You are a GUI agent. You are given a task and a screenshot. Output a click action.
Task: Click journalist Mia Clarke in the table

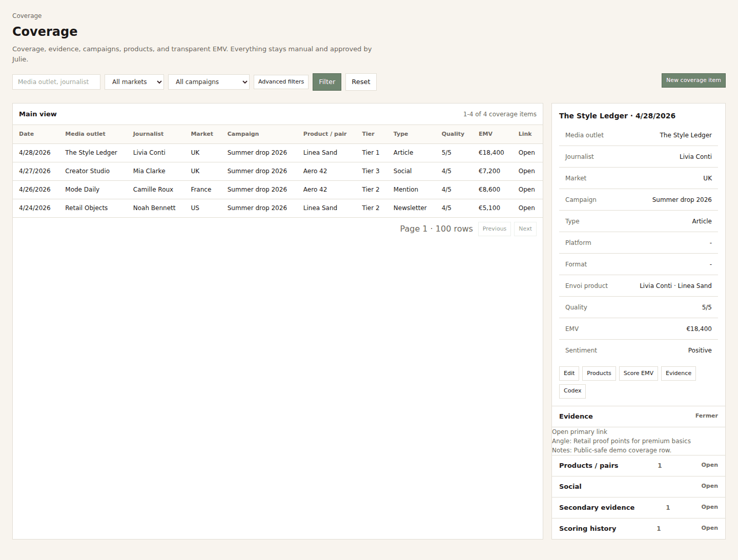click(149, 171)
